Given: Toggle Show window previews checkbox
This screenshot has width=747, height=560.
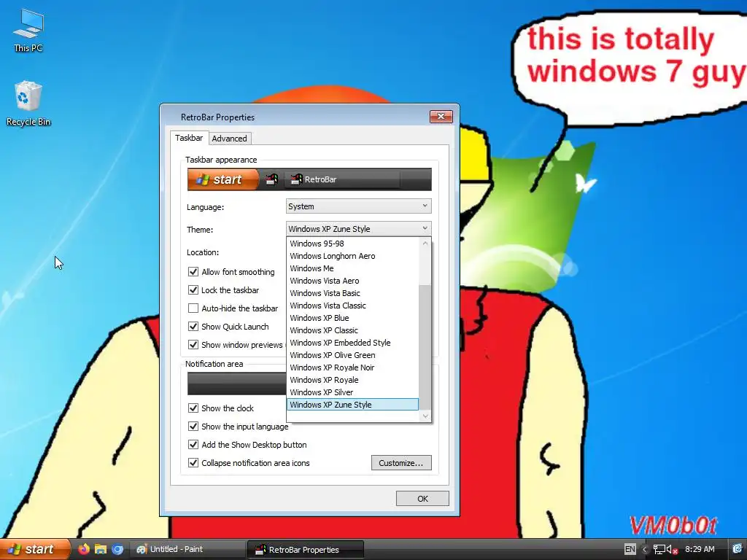Looking at the screenshot, I should click(193, 345).
